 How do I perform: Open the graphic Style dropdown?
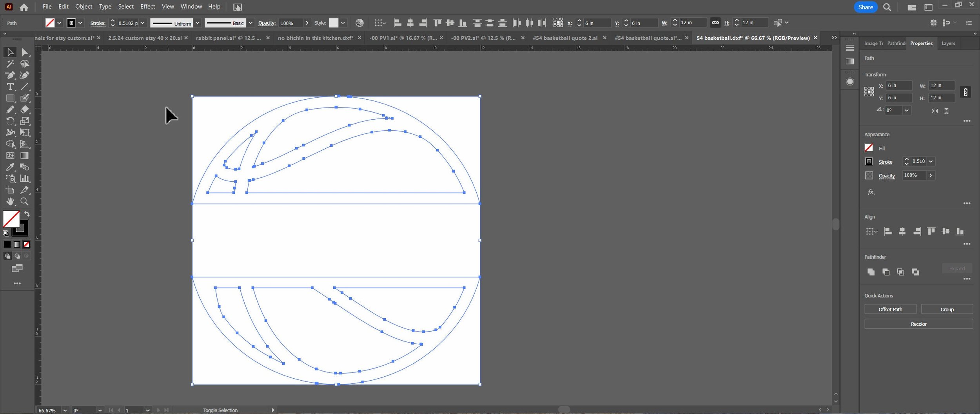coord(343,23)
